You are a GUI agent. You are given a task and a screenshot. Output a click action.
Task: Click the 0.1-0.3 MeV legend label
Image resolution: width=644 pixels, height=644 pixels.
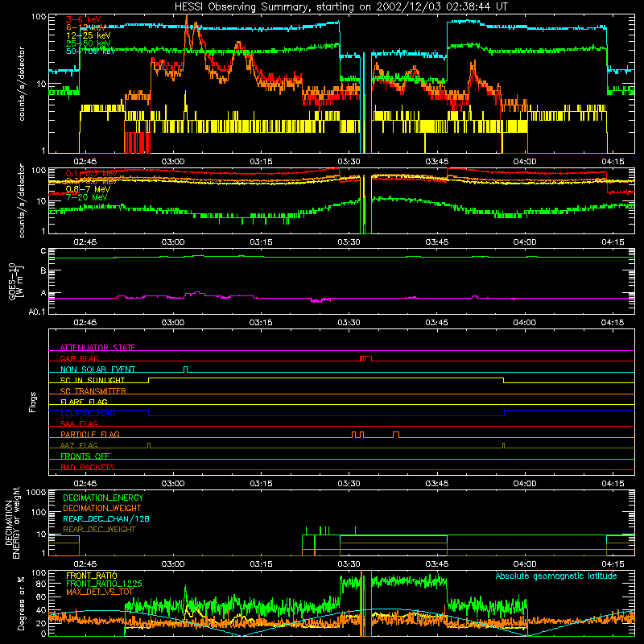[92, 174]
